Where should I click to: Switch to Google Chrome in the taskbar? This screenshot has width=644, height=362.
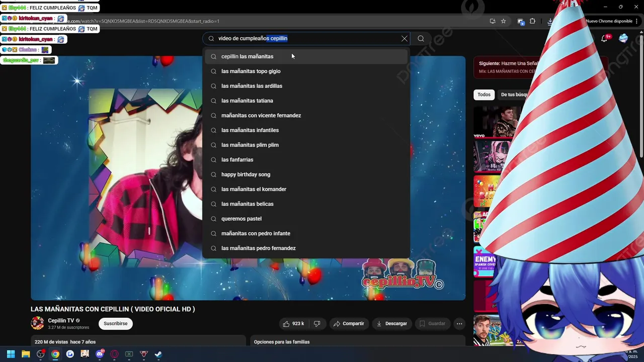55,354
